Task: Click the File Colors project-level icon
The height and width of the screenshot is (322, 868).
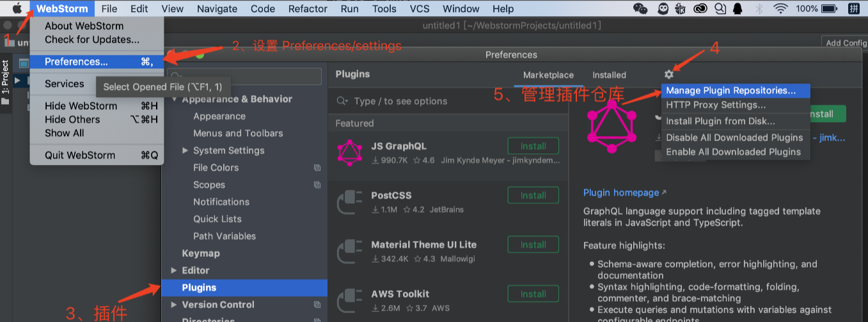Action: [317, 167]
